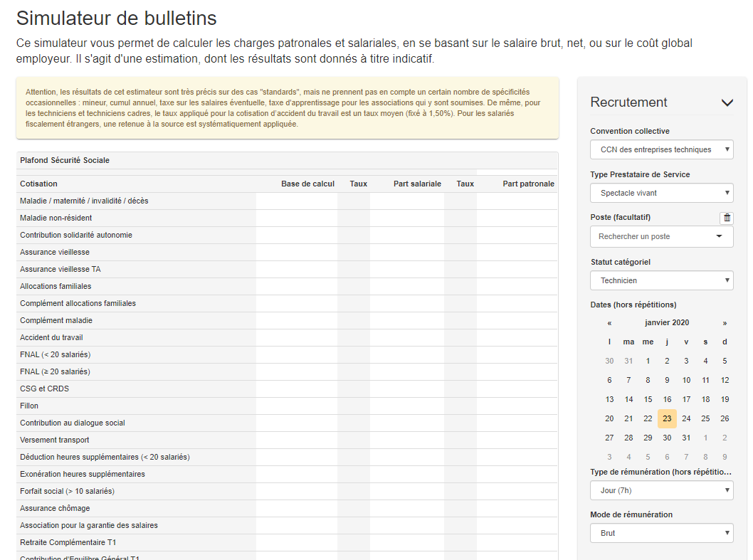Click the 'Maladie / maternité / invalidité / décès' row
753x560 pixels.
pos(287,201)
